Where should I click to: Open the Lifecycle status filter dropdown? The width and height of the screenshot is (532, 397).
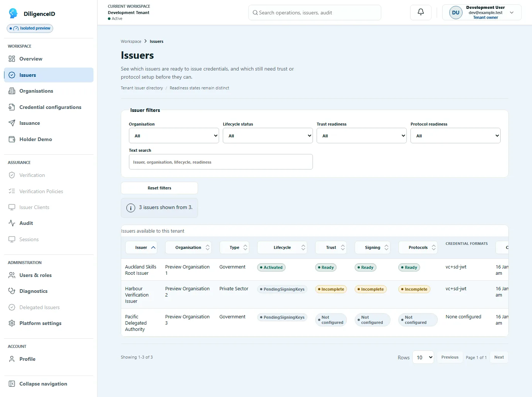[x=268, y=136]
